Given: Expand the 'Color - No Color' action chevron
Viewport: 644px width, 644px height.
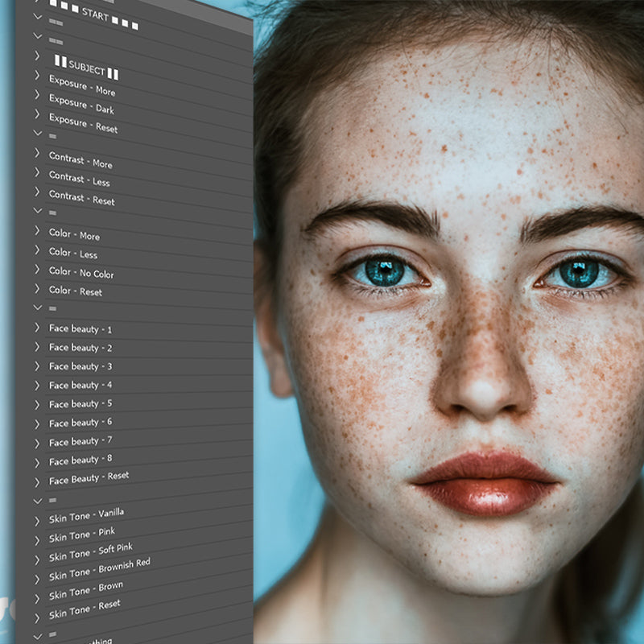Looking at the screenshot, I should pos(37,270).
